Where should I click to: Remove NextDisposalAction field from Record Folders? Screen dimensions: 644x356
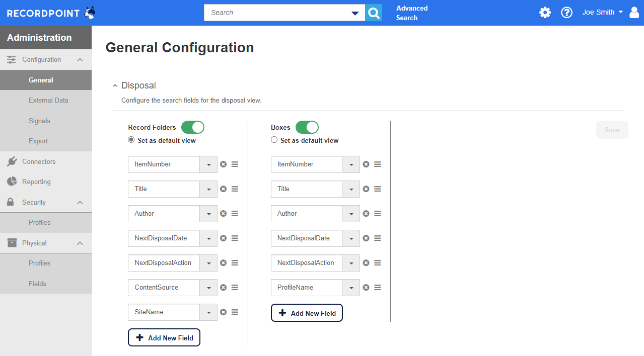[224, 263]
